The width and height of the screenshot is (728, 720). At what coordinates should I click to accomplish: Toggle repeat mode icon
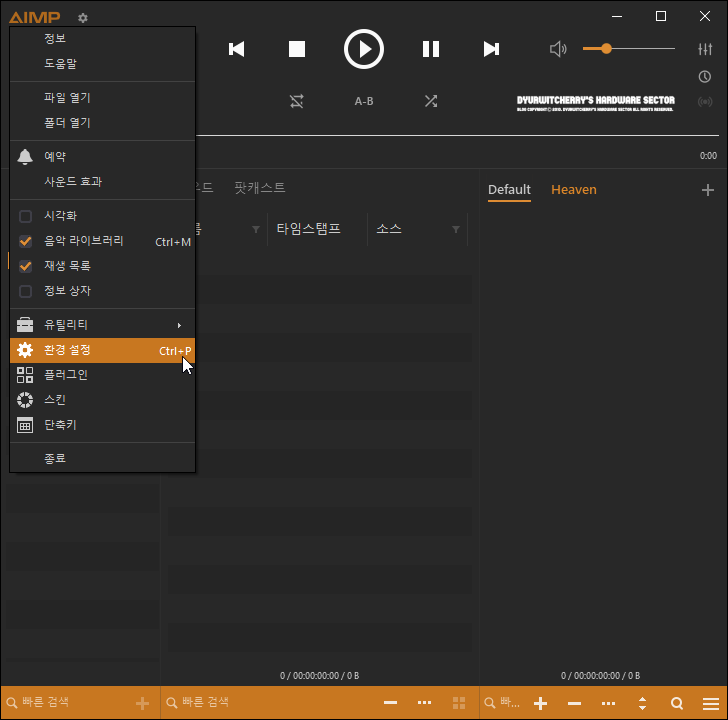(x=297, y=101)
